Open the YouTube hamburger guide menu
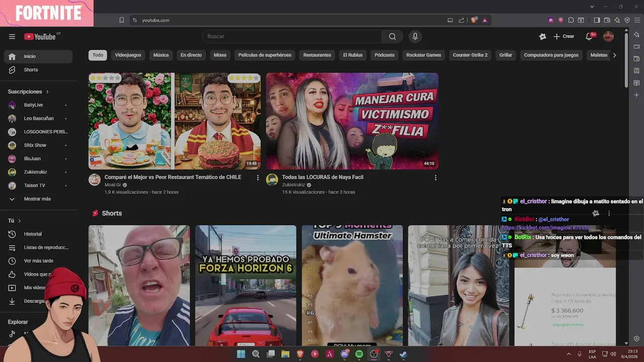The height and width of the screenshot is (362, 644). (x=12, y=36)
